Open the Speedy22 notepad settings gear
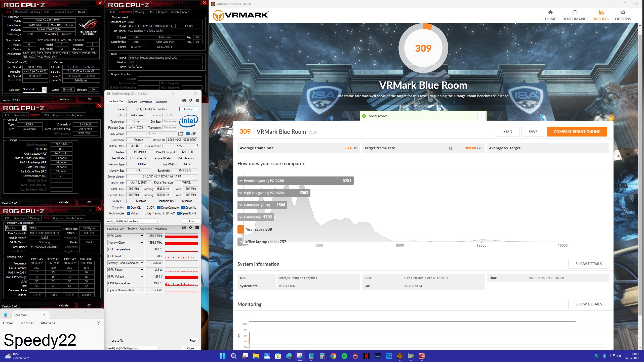Screen dimensions: 644x362 click(98, 323)
